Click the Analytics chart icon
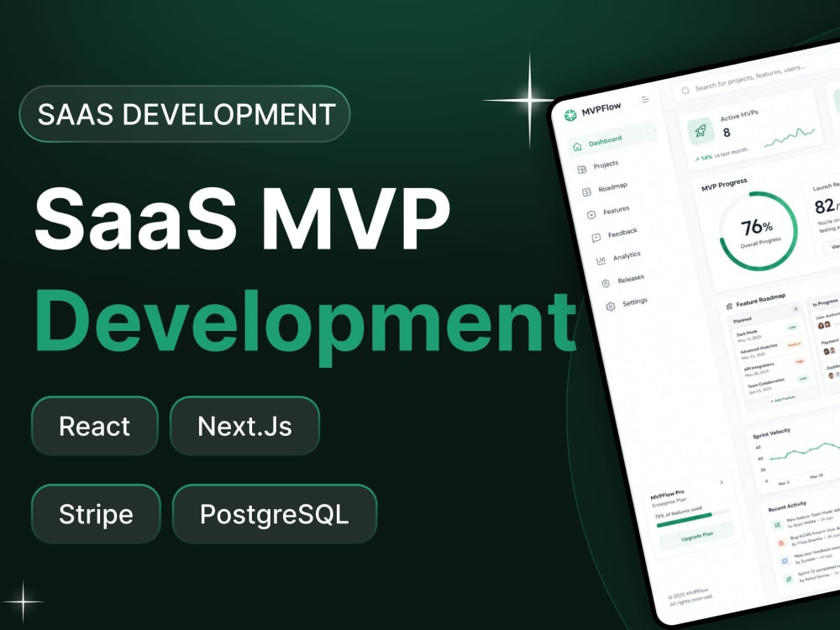The width and height of the screenshot is (840, 630). (x=601, y=260)
